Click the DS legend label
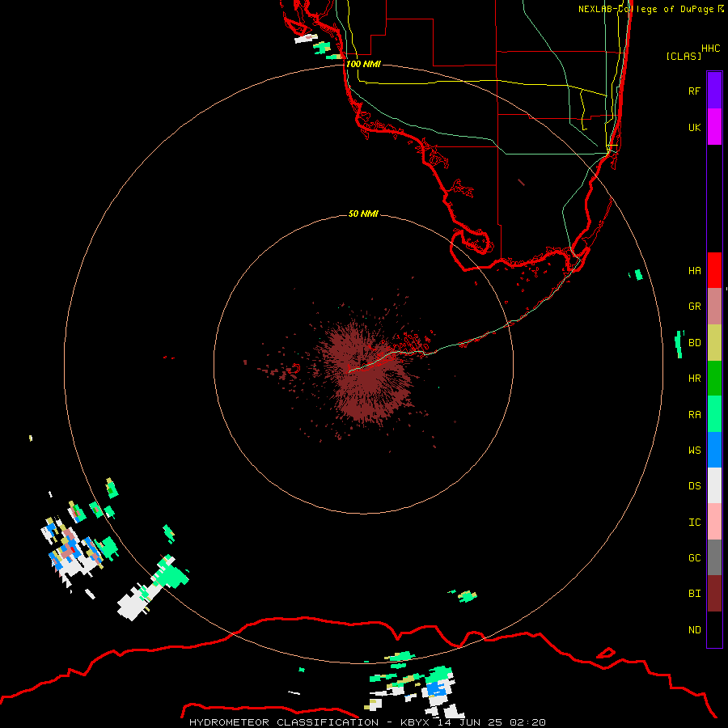 (x=694, y=486)
